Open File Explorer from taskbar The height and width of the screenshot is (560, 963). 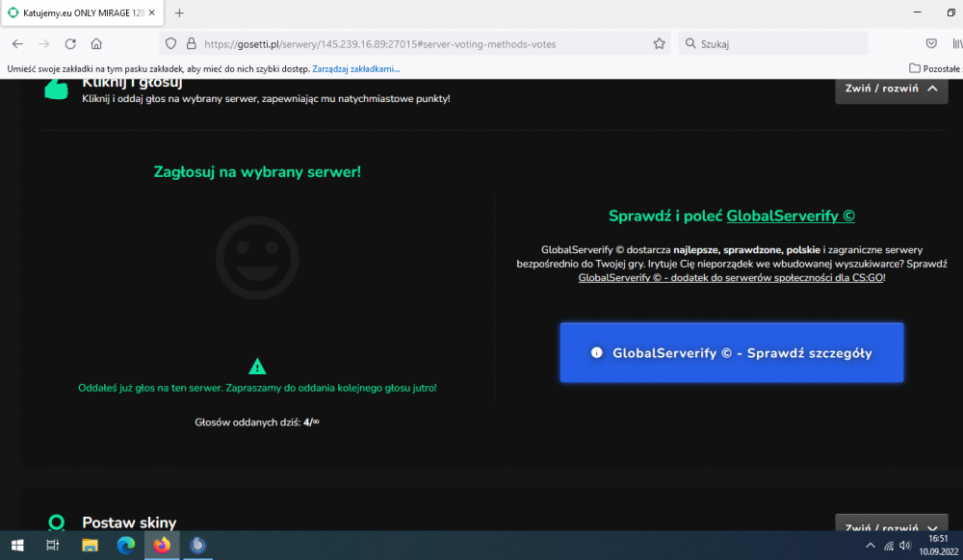click(x=90, y=546)
